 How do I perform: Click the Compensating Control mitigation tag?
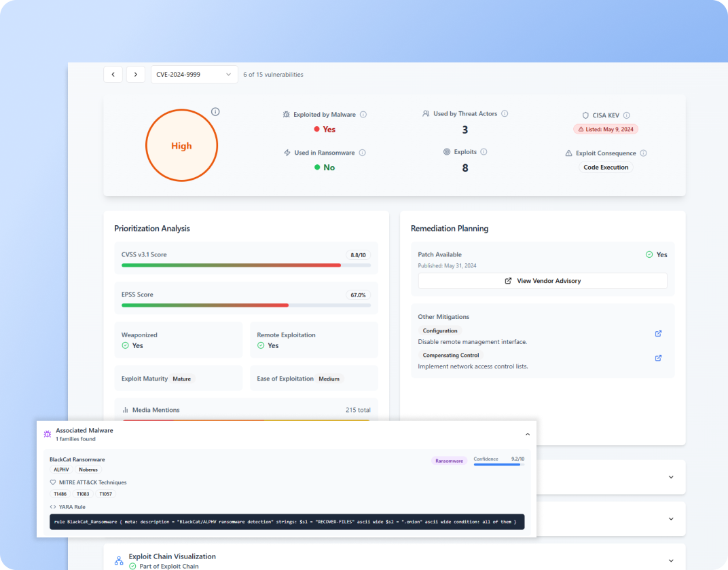[x=451, y=356]
